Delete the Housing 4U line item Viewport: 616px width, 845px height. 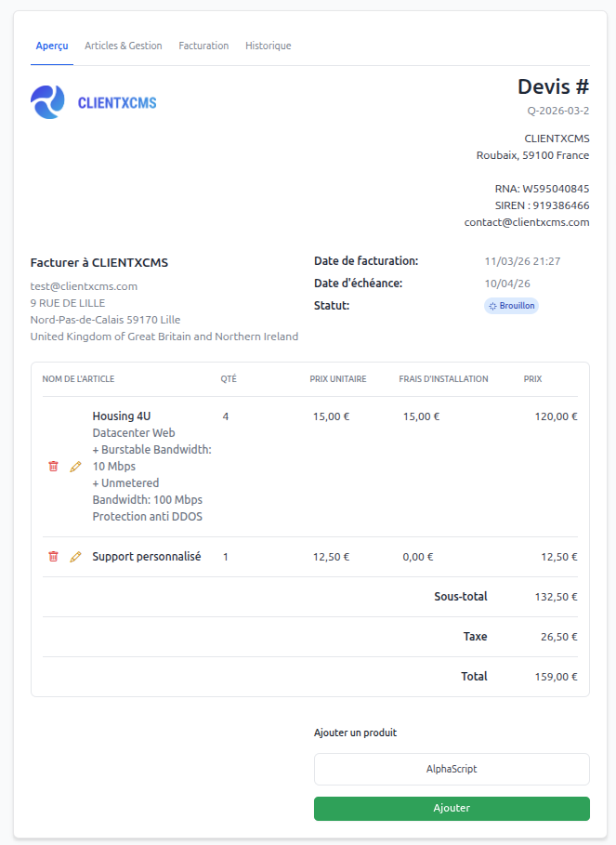(x=53, y=467)
